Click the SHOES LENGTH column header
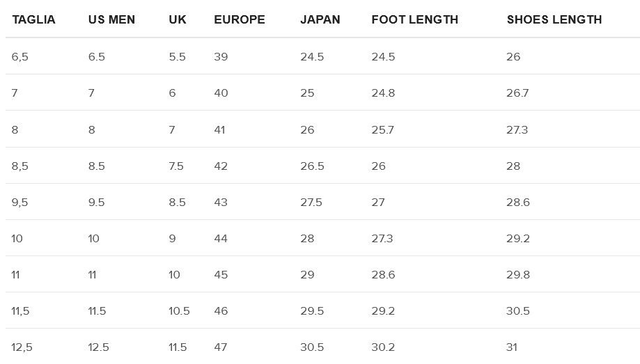The height and width of the screenshot is (364, 640). [x=554, y=20]
